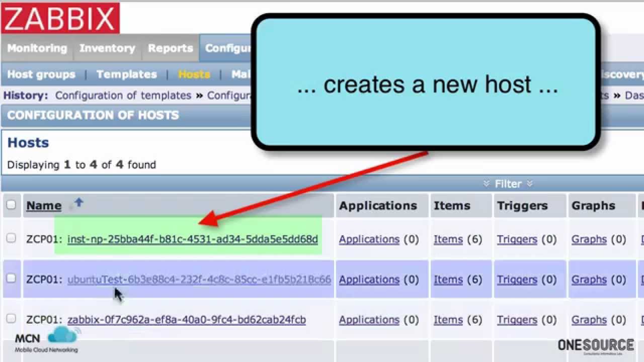Open Items link for inst-np host
The height and width of the screenshot is (362, 644).
[448, 239]
